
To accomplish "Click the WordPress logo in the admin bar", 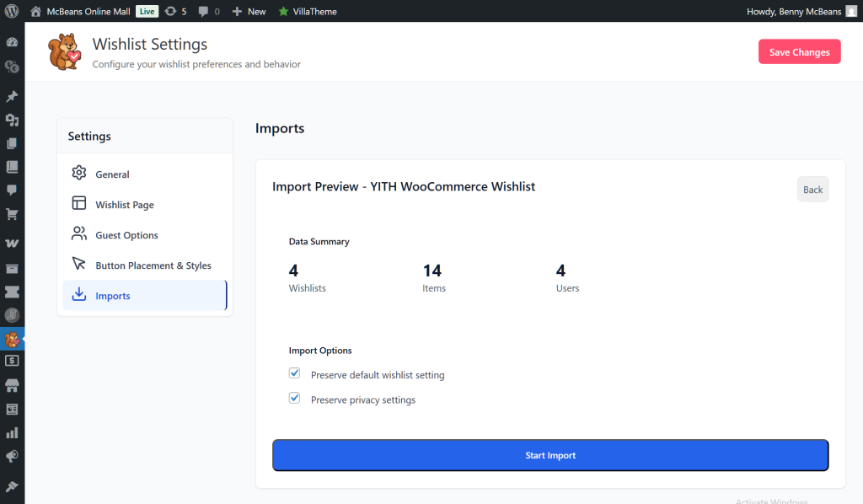I will (10, 12).
